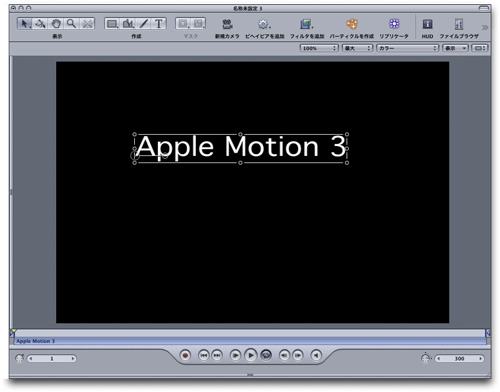Image resolution: width=500 pixels, height=392 pixels.
Task: Show more toolbar items chevron
Action: coord(485,27)
